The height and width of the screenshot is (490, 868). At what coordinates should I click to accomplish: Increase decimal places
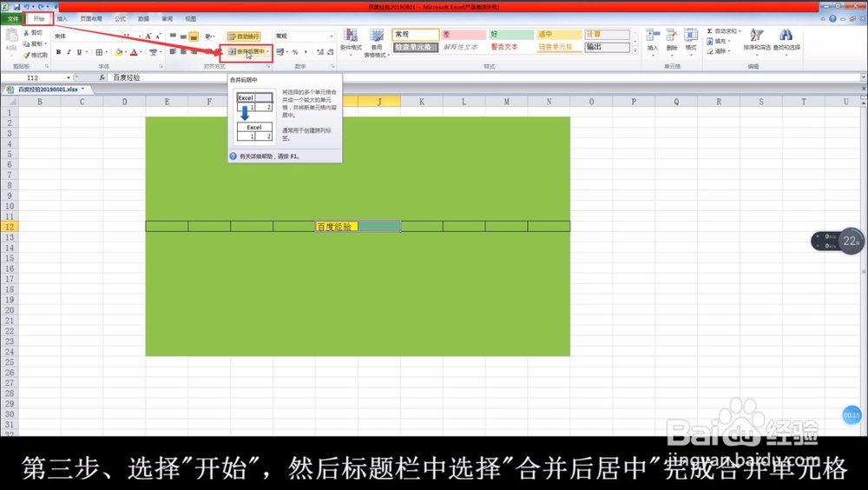pyautogui.click(x=320, y=52)
